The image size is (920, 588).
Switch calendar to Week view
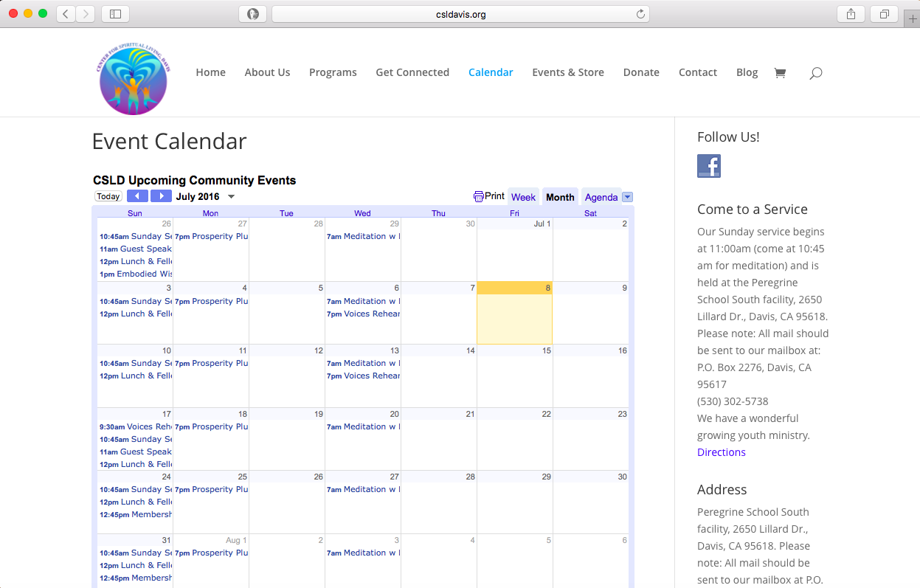click(523, 197)
